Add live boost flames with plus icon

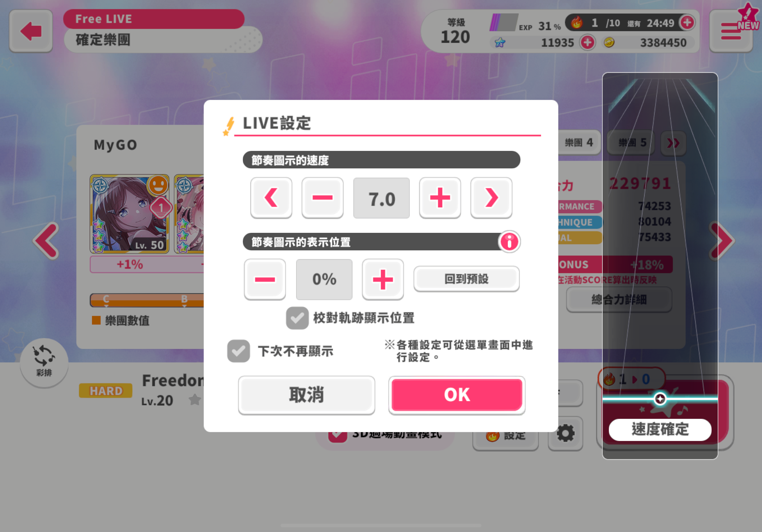coord(687,23)
